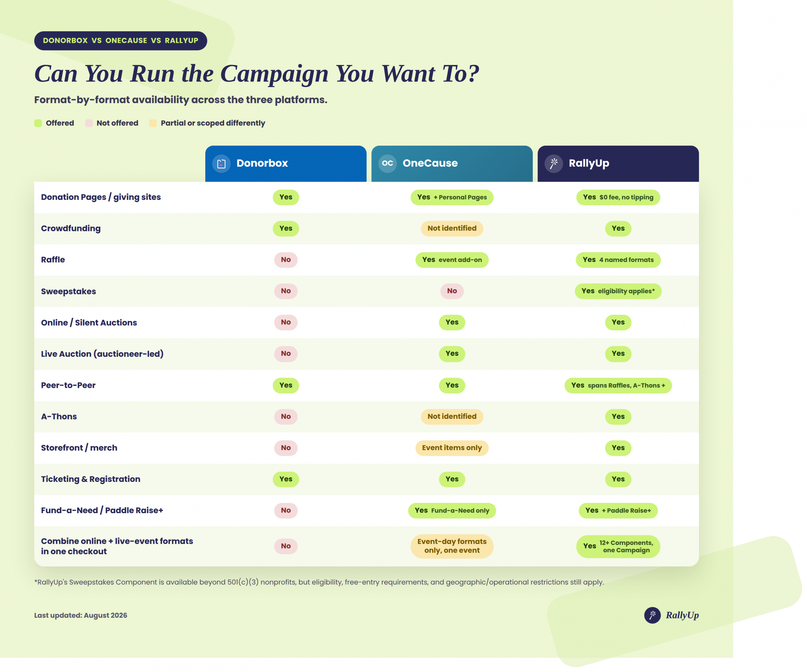Click RallyUp 'Yes 12+ Components, one Campaign' pill
The width and height of the screenshot is (807, 672).
(x=618, y=546)
